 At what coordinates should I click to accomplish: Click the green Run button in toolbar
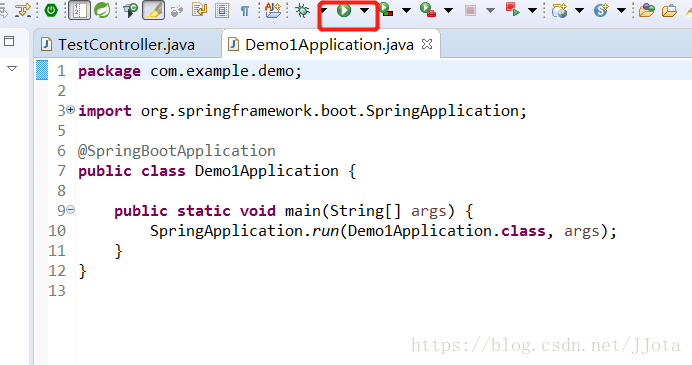tap(344, 10)
